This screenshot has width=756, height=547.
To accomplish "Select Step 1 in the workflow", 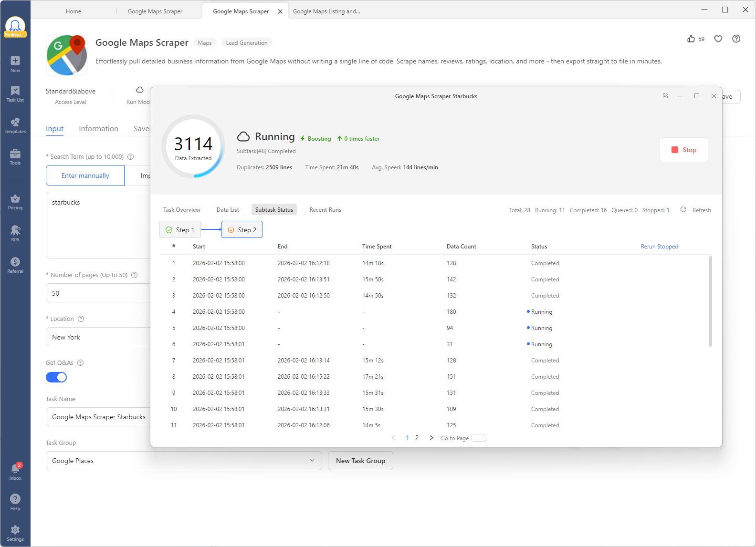I will [180, 230].
